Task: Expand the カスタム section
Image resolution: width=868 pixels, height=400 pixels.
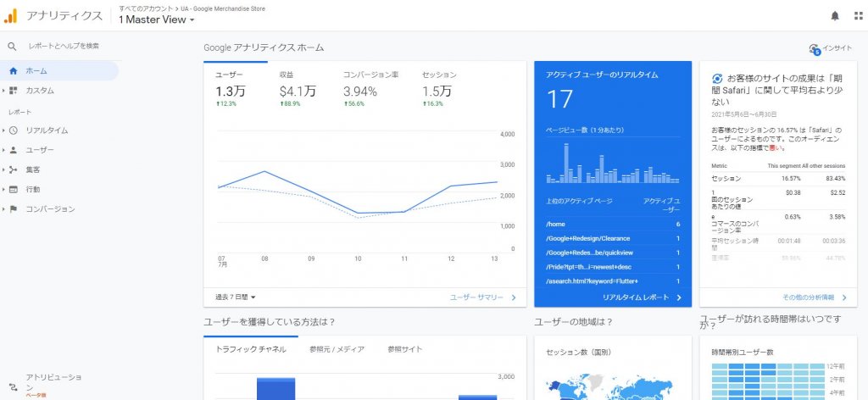Action: tap(4, 91)
